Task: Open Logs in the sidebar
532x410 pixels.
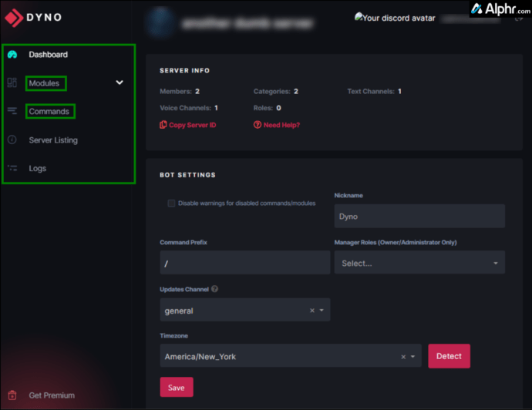Action: coord(37,168)
